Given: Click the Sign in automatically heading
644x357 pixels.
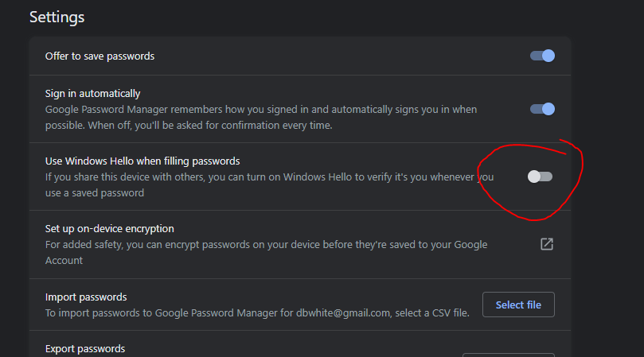Looking at the screenshot, I should (93, 94).
